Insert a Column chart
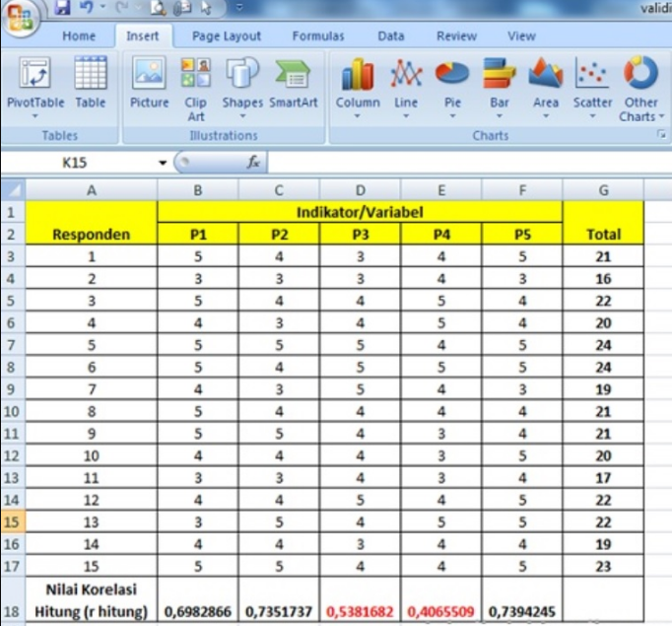672x626 pixels. 358,83
